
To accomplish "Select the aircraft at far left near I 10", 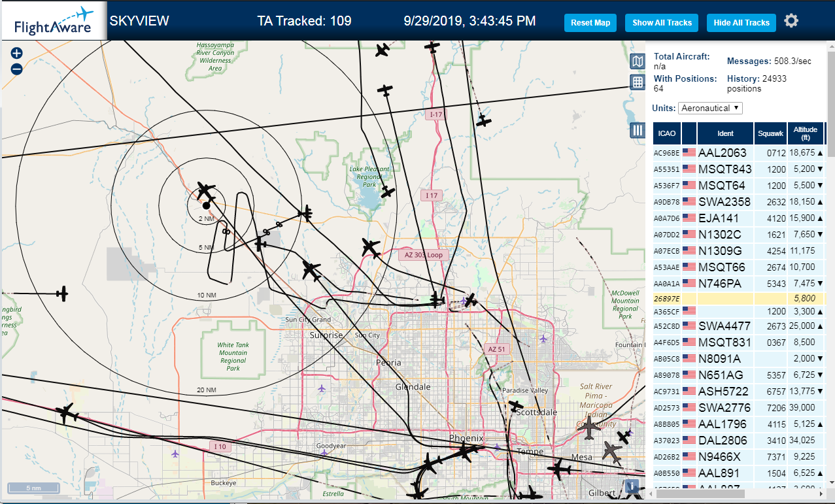I will click(x=67, y=413).
